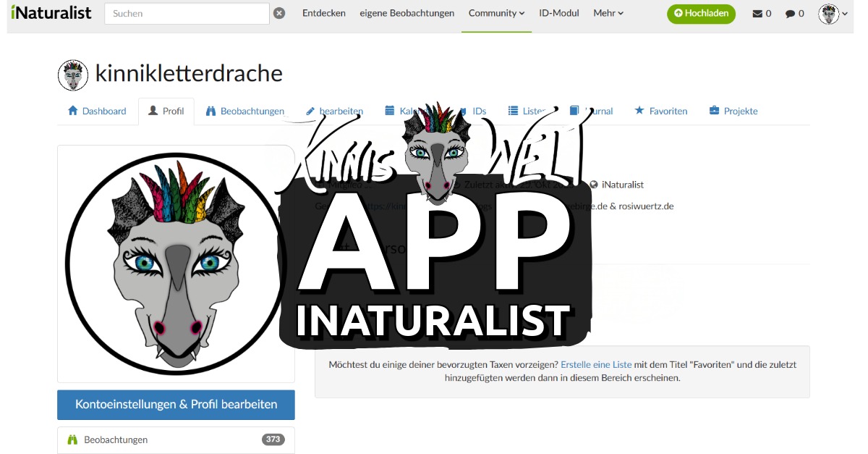868x454 pixels.
Task: Open user account dropdown in header
Action: click(x=833, y=14)
